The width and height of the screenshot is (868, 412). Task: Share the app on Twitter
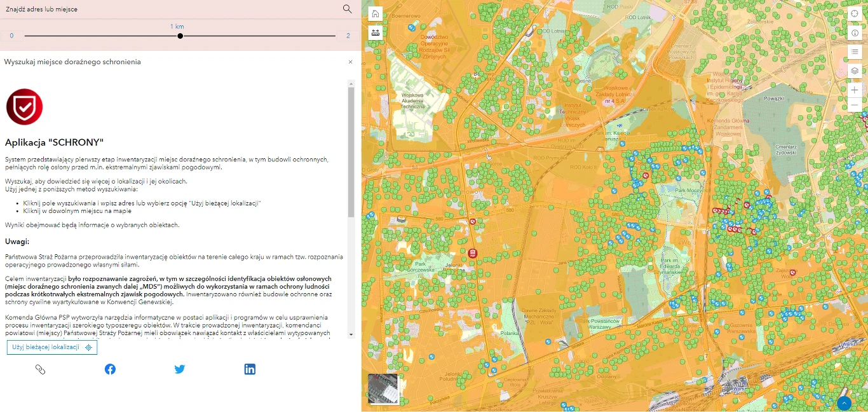coord(180,369)
